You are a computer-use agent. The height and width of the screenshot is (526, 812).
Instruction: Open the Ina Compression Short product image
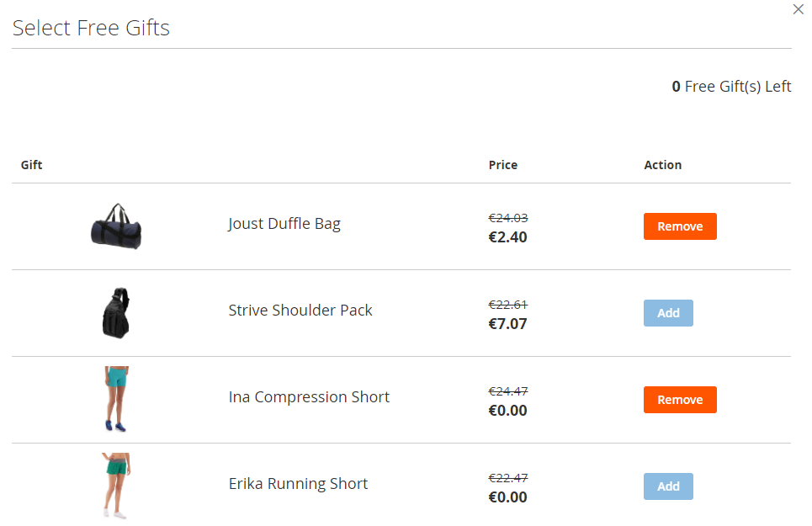[116, 399]
